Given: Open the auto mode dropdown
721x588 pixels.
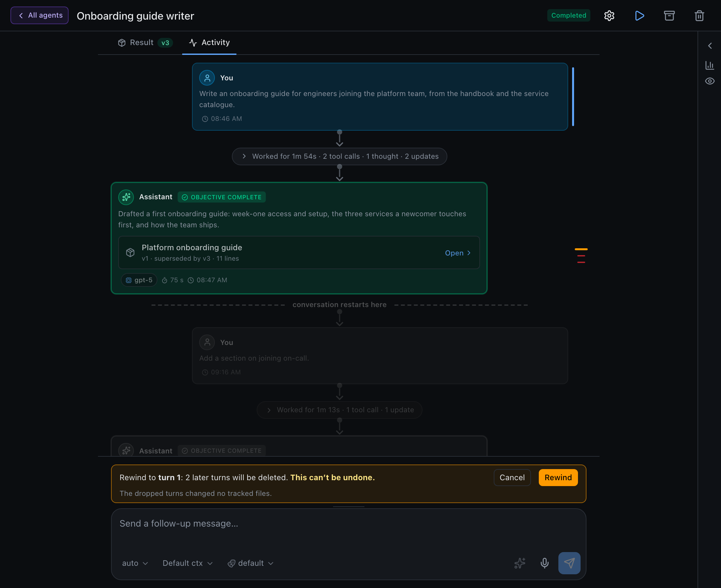Looking at the screenshot, I should tap(135, 563).
